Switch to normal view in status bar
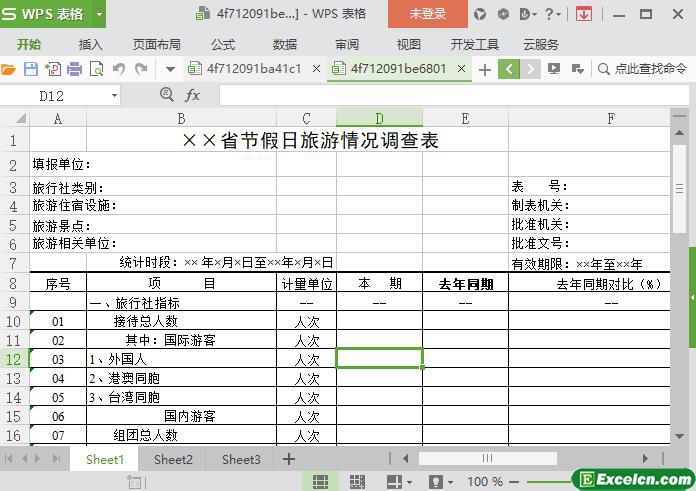696x491 pixels. coord(321,482)
